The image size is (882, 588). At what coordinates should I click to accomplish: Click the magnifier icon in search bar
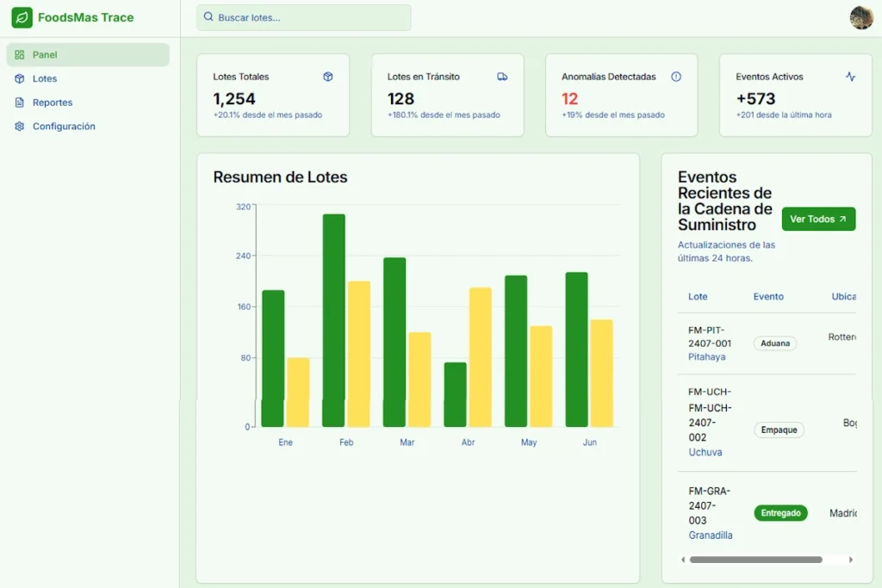pyautogui.click(x=208, y=17)
